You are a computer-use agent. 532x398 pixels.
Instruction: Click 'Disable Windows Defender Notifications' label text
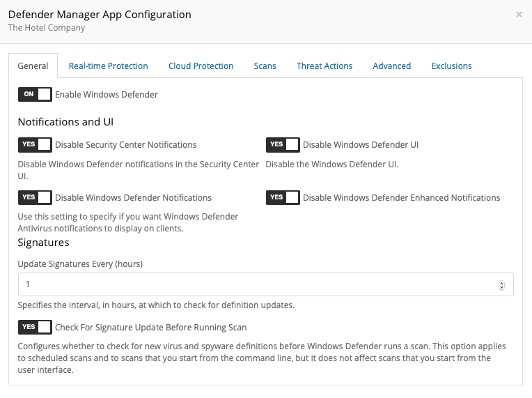(x=133, y=198)
